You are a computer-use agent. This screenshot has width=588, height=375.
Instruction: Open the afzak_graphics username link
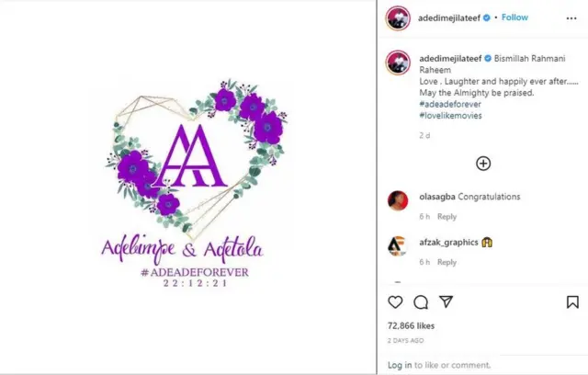point(448,243)
